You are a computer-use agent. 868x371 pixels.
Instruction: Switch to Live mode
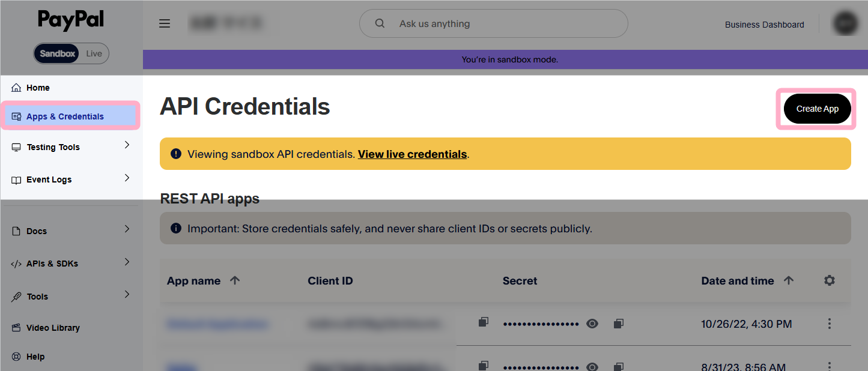click(x=94, y=53)
